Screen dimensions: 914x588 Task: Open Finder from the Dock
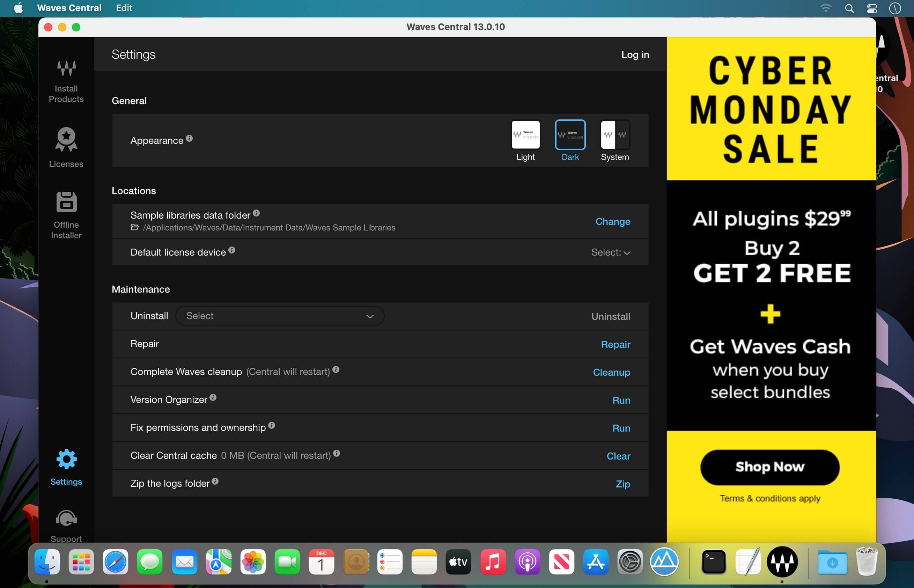click(x=47, y=562)
